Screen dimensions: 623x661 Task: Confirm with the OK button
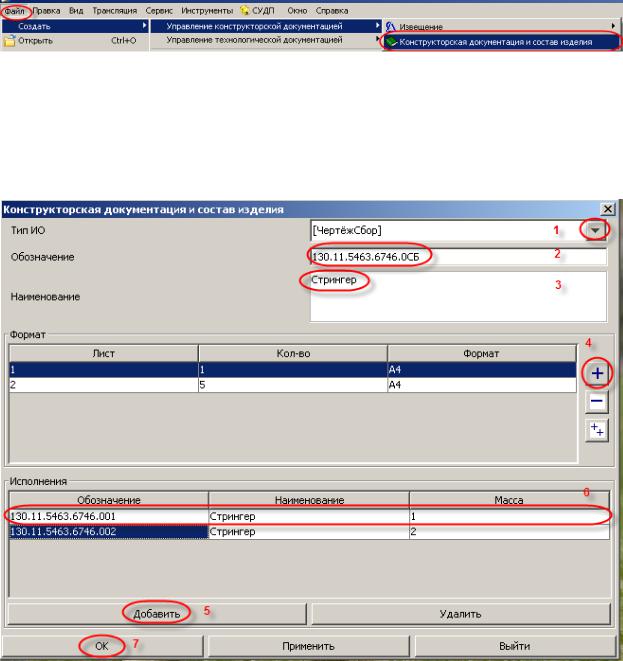pos(102,646)
